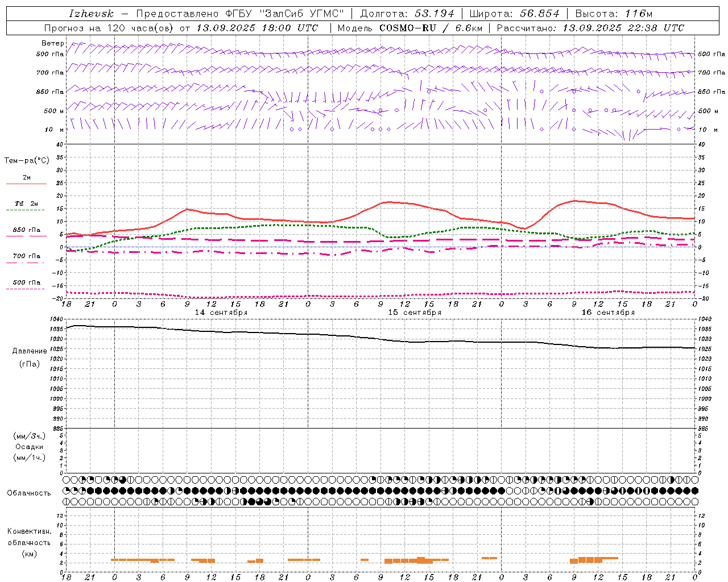This screenshot has width=728, height=582.
Task: Click the "Td 2м" dew point legend entry
Action: (26, 206)
